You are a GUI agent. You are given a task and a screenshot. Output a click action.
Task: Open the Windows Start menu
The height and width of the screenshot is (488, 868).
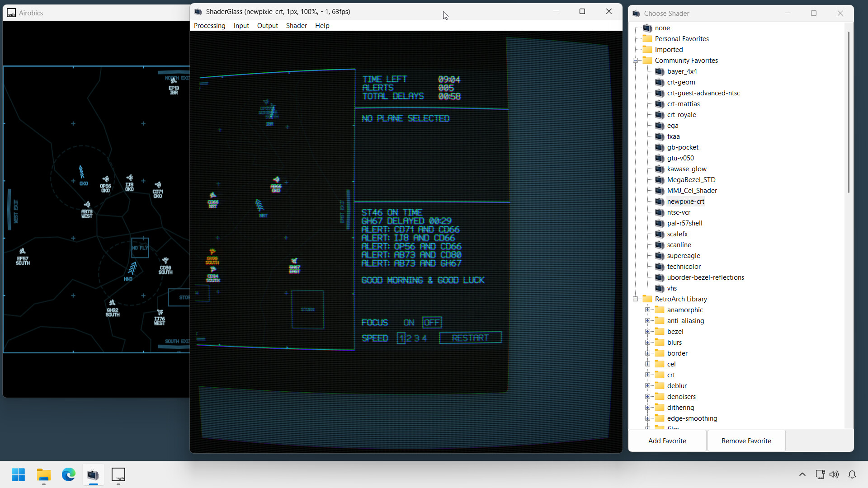(18, 474)
